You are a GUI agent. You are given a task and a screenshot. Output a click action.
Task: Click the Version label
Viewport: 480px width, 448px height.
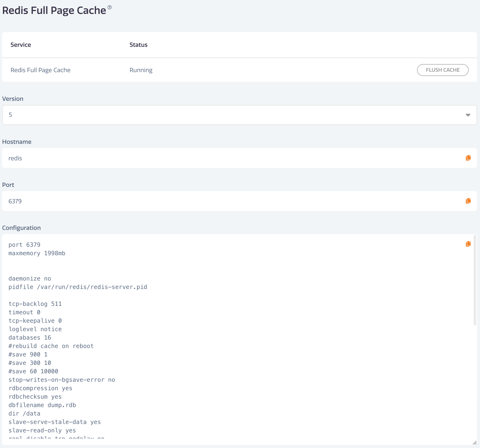click(x=13, y=99)
